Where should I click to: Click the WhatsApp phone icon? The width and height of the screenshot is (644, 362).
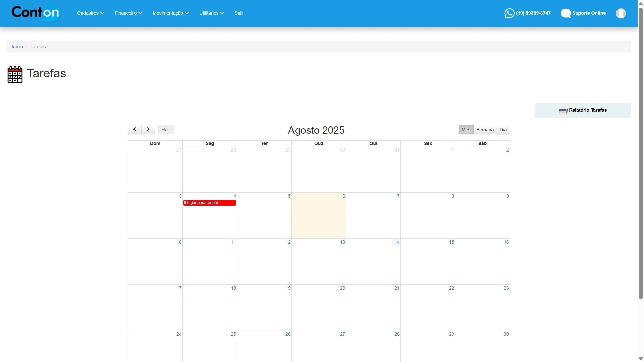point(509,13)
